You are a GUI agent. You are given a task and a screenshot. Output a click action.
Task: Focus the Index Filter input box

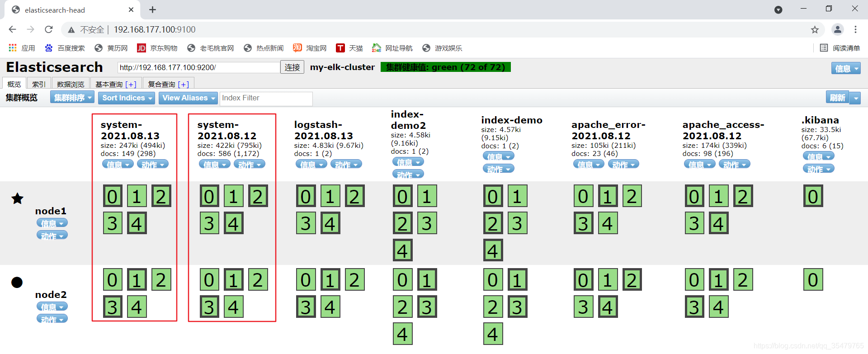(266, 98)
